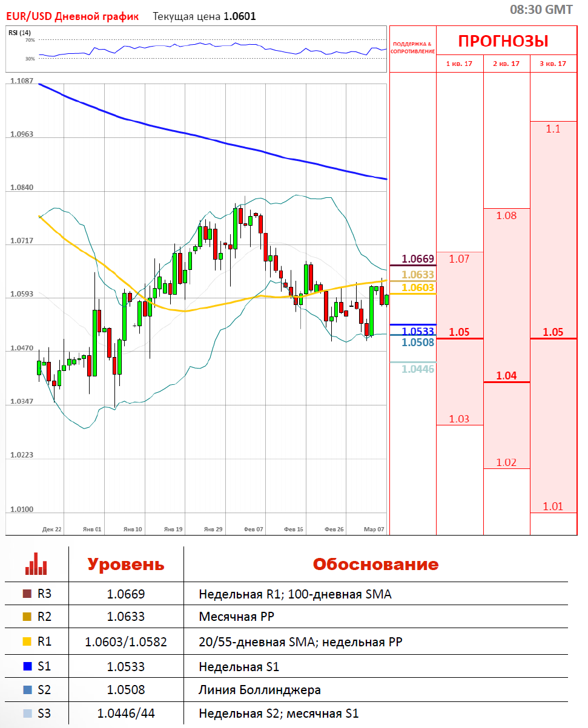Click the 1.04 median forecast in second quarter
This screenshot has height=728, width=588.
click(x=506, y=376)
